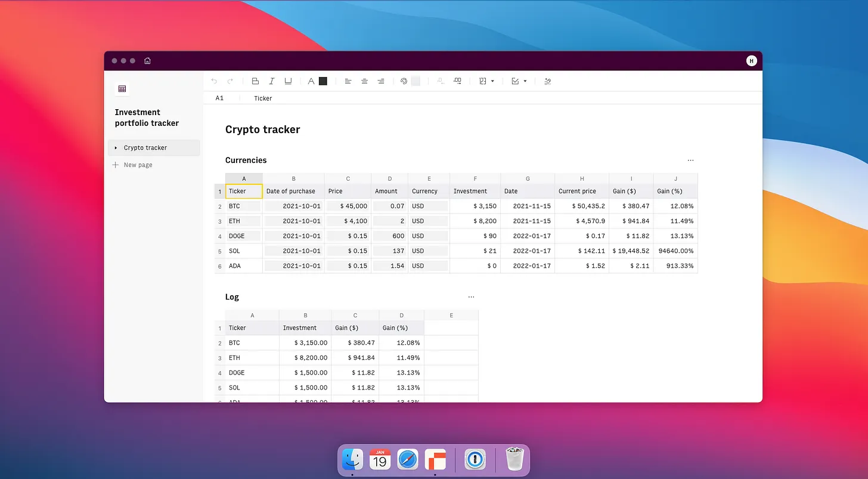Screen dimensions: 868x479
Task: Click the clear formatting eraser icon
Action: pos(548,81)
